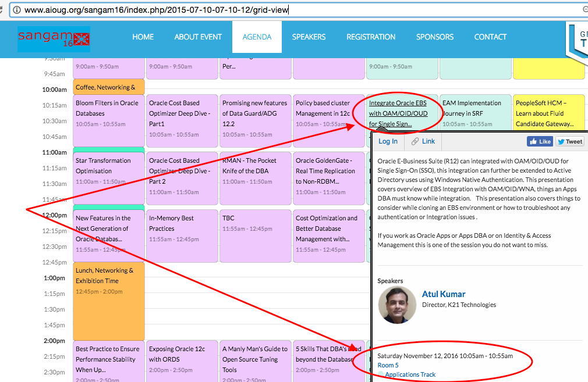The image size is (588, 382).
Task: Open Oracle Cost Based Optimizer Part 2 session
Action: coord(182,178)
